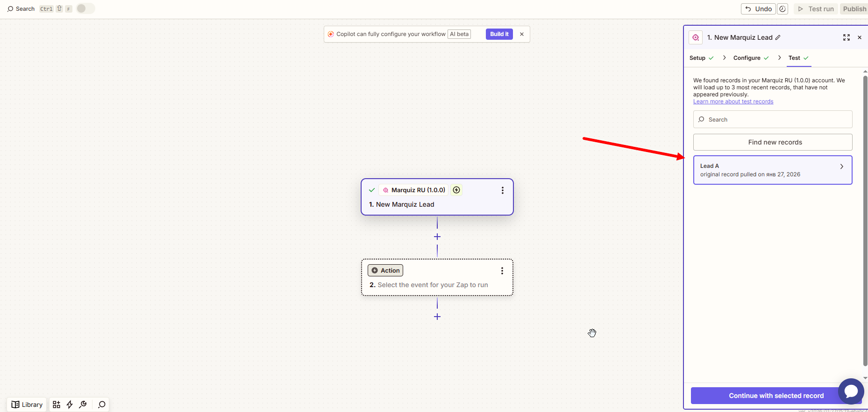
Task: Add step between trigger and Action
Action: (437, 237)
